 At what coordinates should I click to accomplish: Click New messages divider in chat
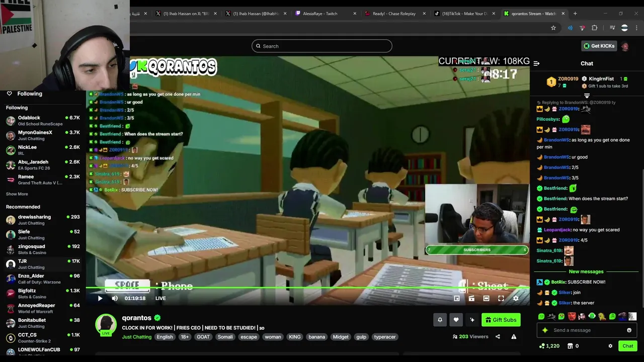(586, 271)
